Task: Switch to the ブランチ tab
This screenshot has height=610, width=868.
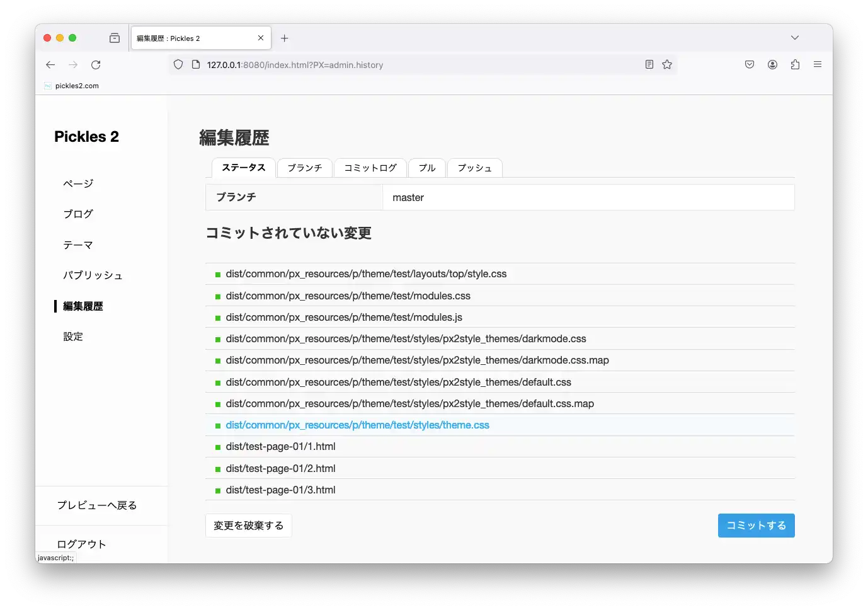Action: click(x=305, y=168)
